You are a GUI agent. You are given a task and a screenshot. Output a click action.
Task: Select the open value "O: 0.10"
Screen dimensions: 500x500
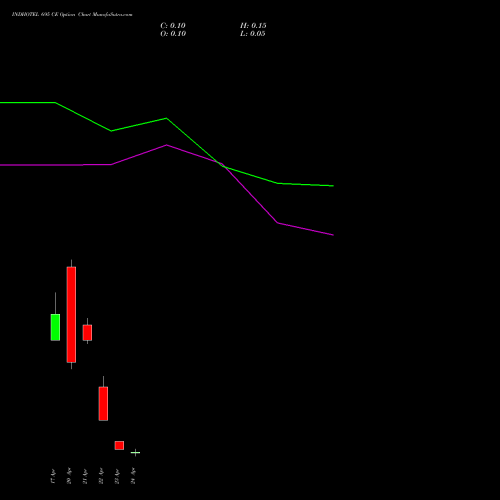[x=173, y=34]
